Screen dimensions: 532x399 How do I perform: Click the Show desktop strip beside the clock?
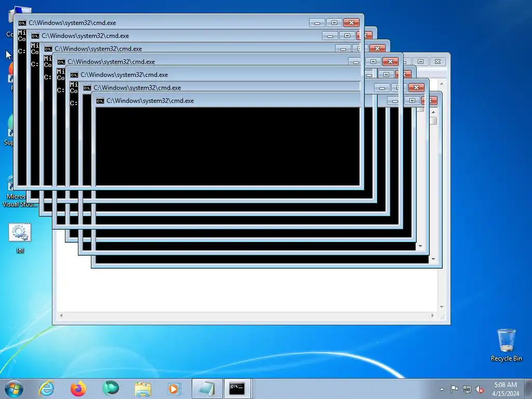pos(528,389)
